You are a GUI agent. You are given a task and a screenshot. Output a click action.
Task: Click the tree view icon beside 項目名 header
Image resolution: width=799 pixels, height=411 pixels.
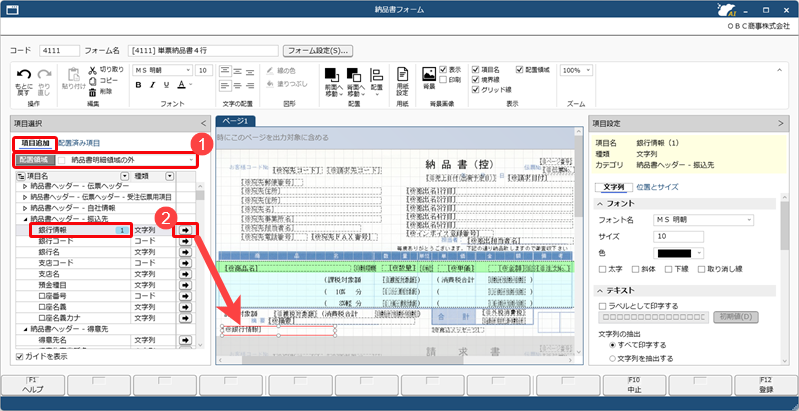21,176
